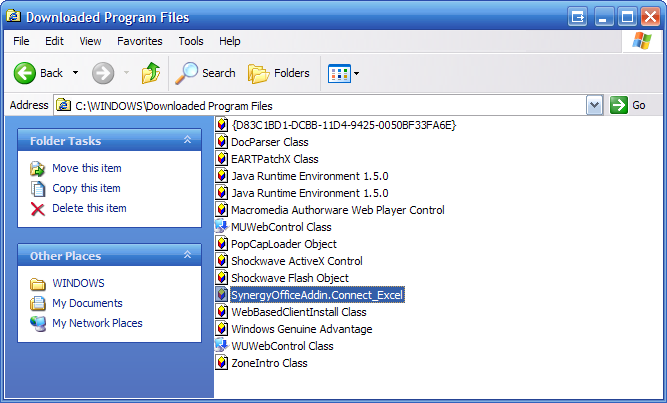This screenshot has height=403, width=667.
Task: Click the WebBasedClientInstall Class icon
Action: 221,312
